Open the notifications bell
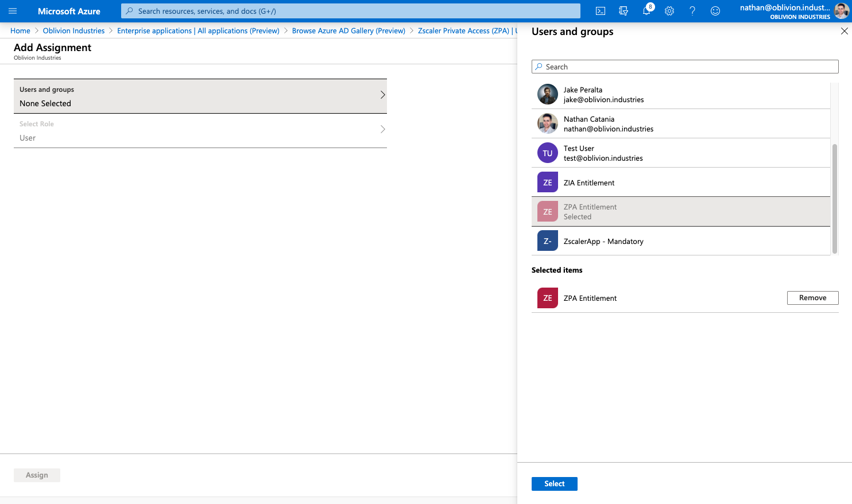 tap(646, 11)
